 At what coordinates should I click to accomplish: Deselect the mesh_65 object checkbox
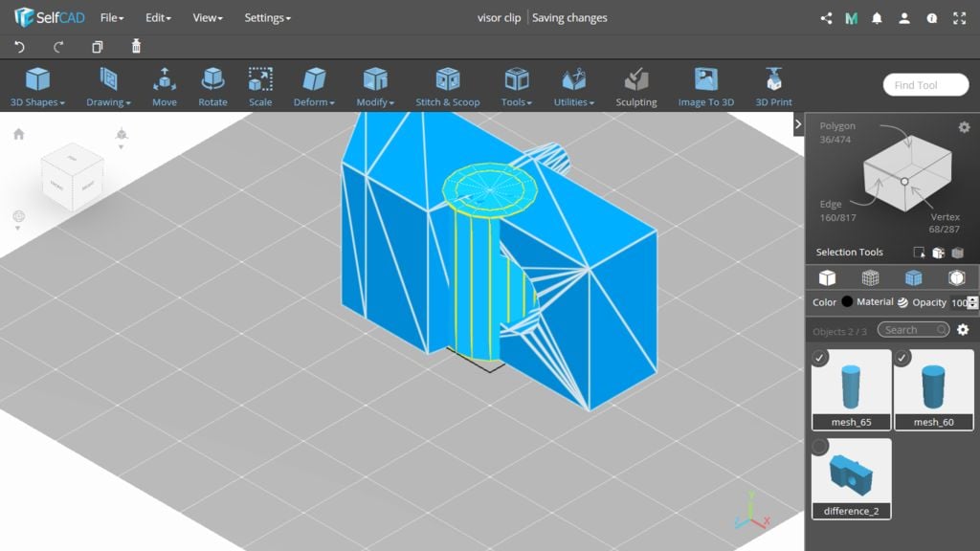820,358
